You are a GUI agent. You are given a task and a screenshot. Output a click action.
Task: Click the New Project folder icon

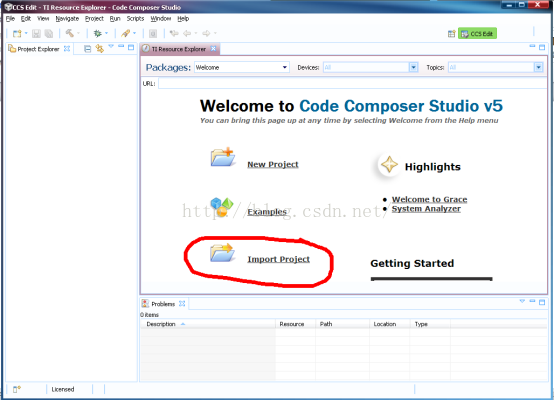tap(223, 157)
